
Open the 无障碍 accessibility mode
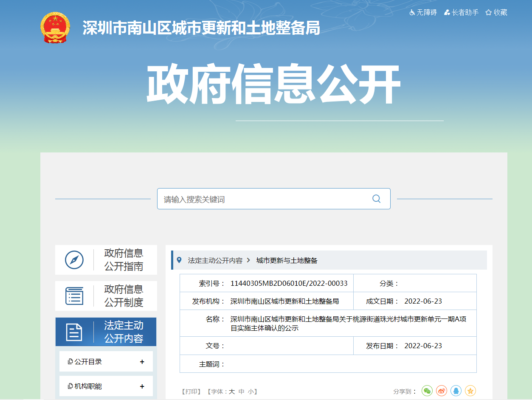pos(423,12)
